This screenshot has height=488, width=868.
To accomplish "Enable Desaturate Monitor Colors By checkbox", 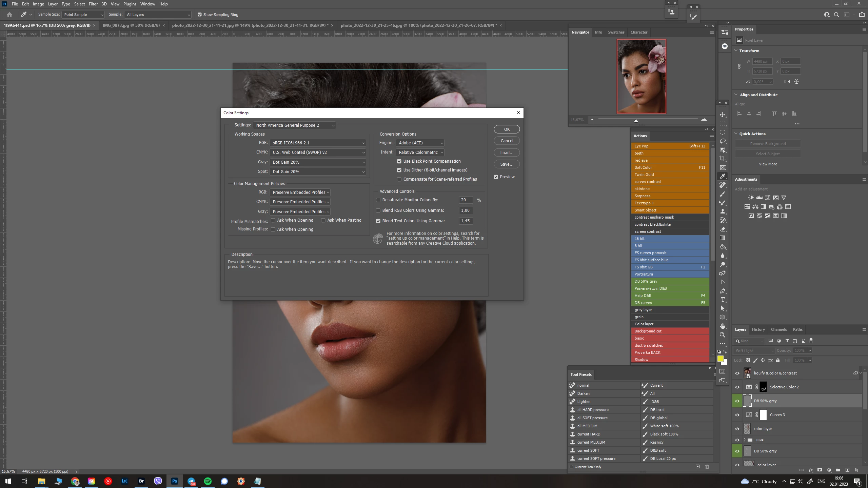I will 378,200.
